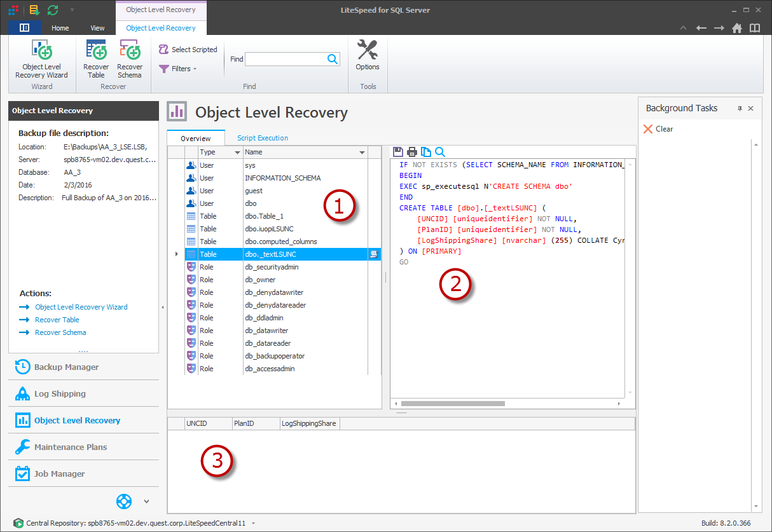Clear the Background Tasks list

coord(658,129)
